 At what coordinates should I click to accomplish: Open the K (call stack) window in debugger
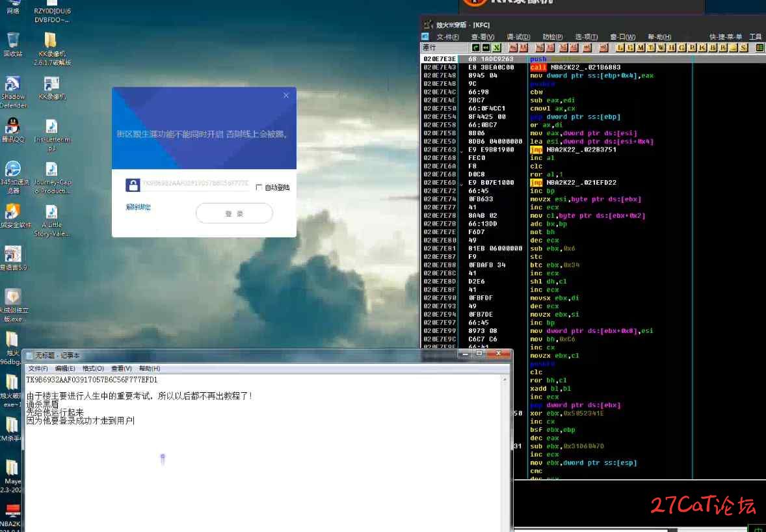[x=702, y=47]
